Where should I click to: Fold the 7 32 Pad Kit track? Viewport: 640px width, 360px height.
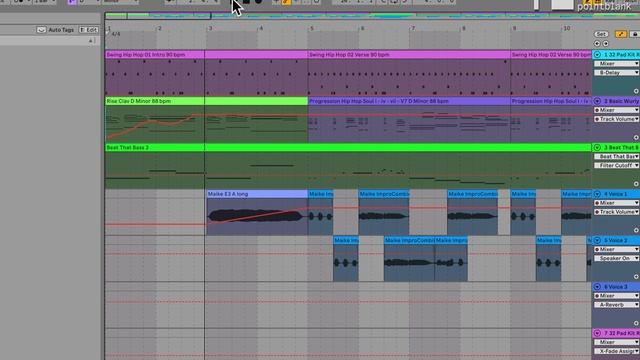click(597, 333)
